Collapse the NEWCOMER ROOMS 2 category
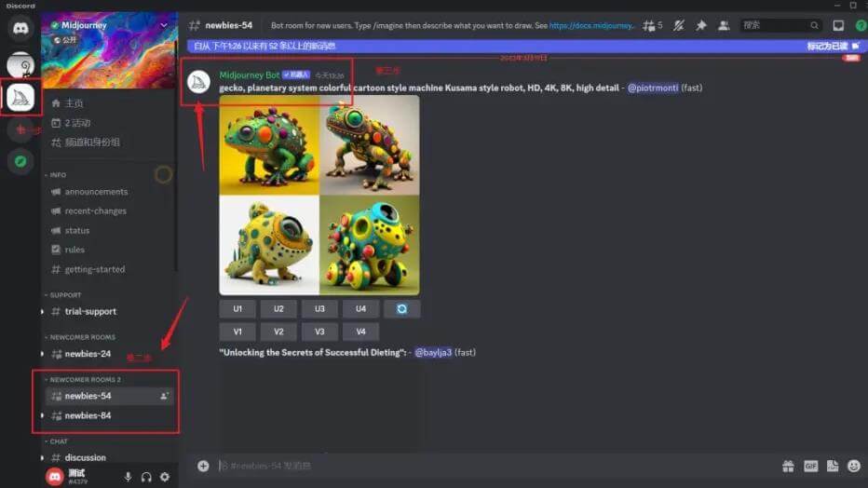The image size is (868, 488). click(84, 380)
